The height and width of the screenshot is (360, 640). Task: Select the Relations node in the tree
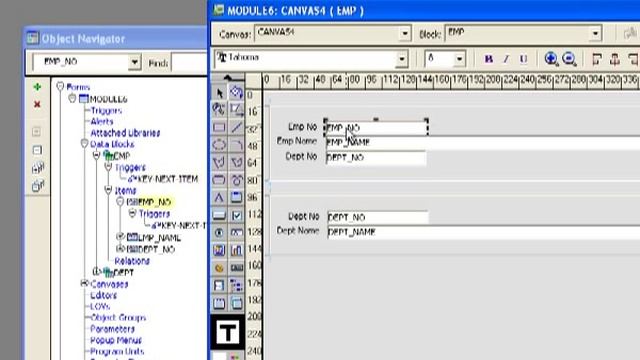[x=132, y=261]
